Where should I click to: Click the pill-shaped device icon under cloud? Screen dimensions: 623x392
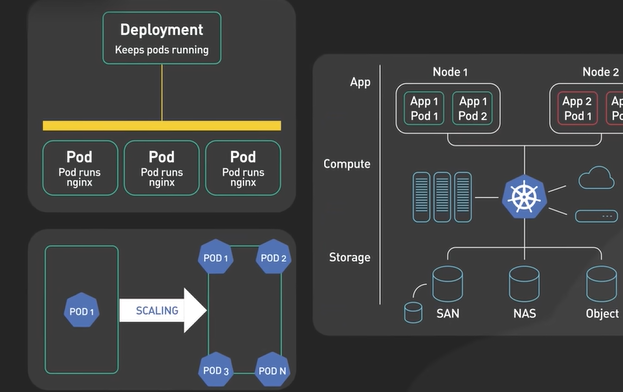[596, 216]
